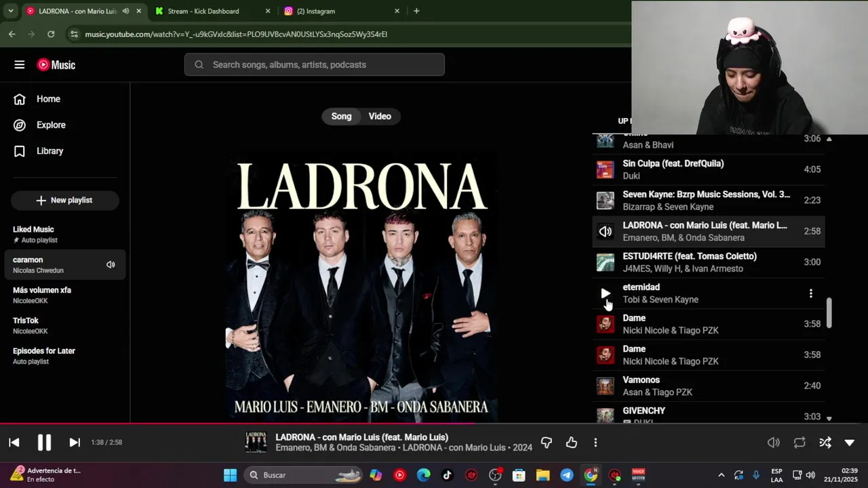The height and width of the screenshot is (488, 868).
Task: Open the options menu for eternidad
Action: (x=810, y=293)
